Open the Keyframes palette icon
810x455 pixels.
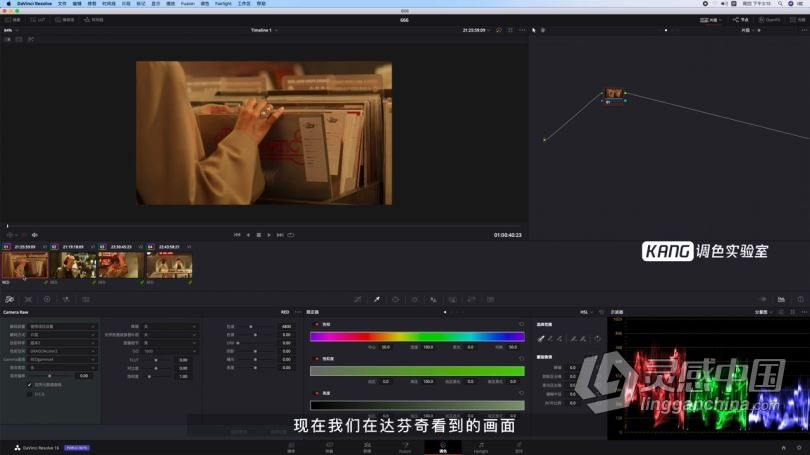[x=762, y=300]
